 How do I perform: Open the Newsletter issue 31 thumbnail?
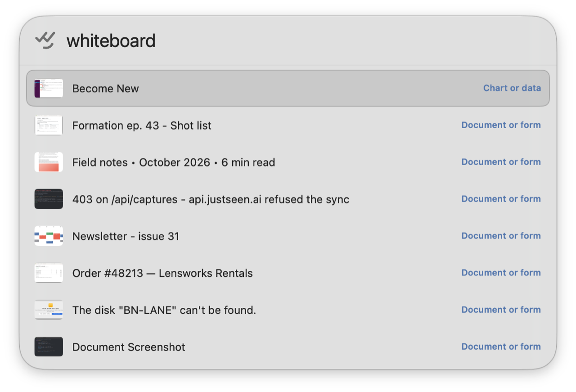49,236
